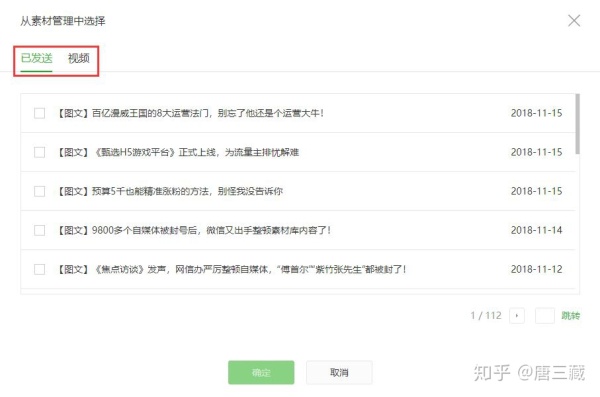
Task: Click the 取消 button
Action: pos(339,372)
